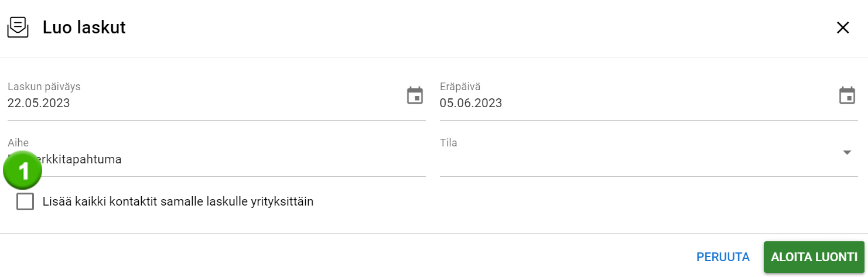Click the 'Tila' field label

click(x=449, y=143)
